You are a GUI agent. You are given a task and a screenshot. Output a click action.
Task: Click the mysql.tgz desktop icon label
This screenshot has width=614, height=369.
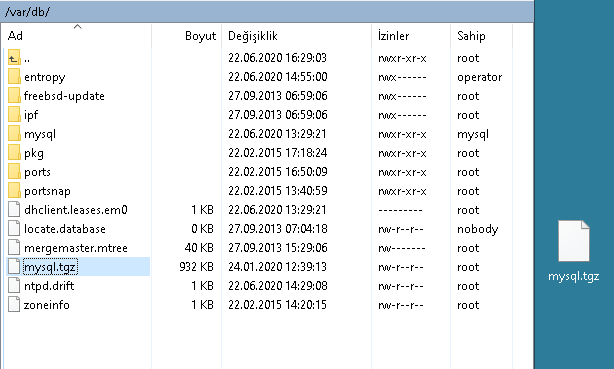574,277
